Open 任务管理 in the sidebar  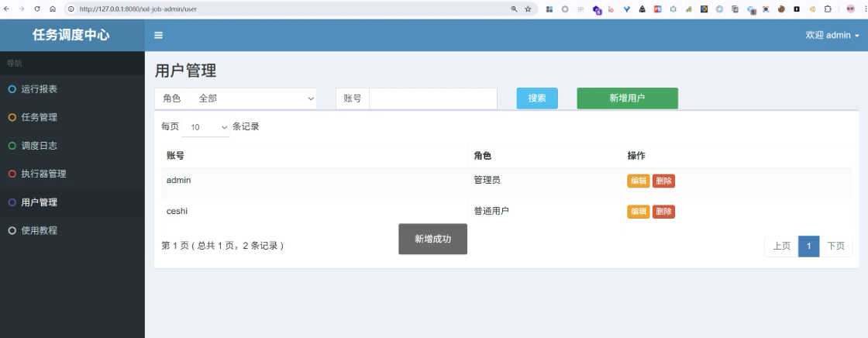[x=39, y=118]
